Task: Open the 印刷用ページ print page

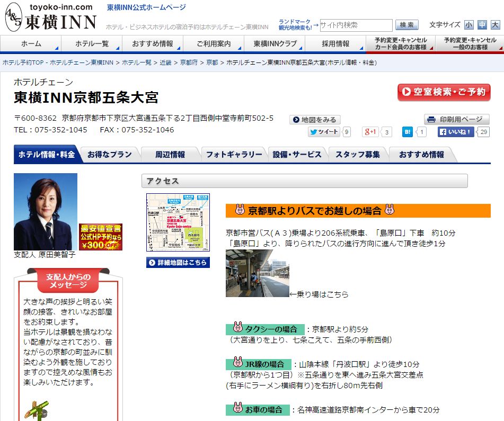Action: pyautogui.click(x=457, y=120)
